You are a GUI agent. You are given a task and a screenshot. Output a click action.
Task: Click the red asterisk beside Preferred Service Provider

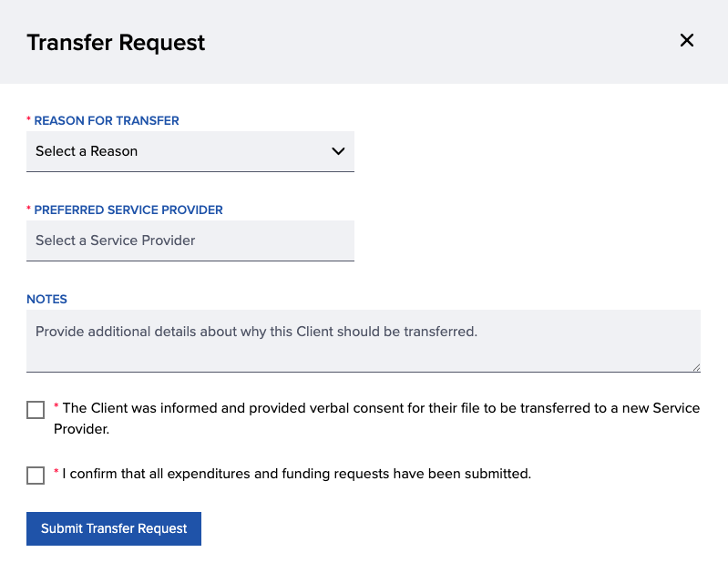[29, 209]
